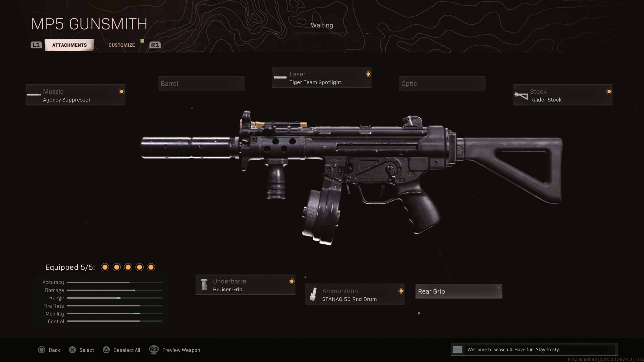Open the empty Optic attachment slot
The width and height of the screenshot is (644, 362).
[442, 83]
